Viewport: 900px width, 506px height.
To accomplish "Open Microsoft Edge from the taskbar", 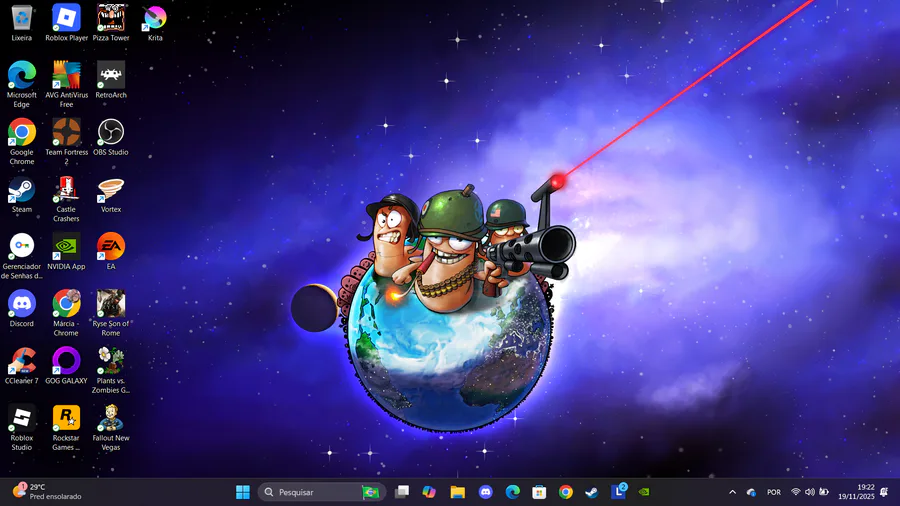I will (513, 492).
